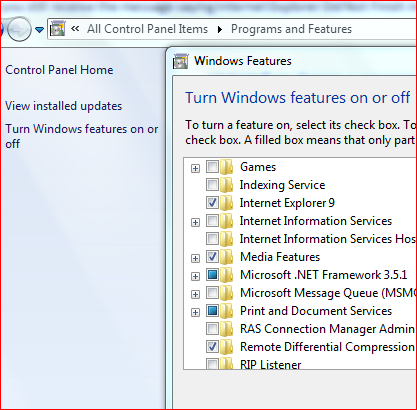Uncheck the Media Features checkbox
Image resolution: width=417 pixels, height=410 pixels.
coord(212,256)
